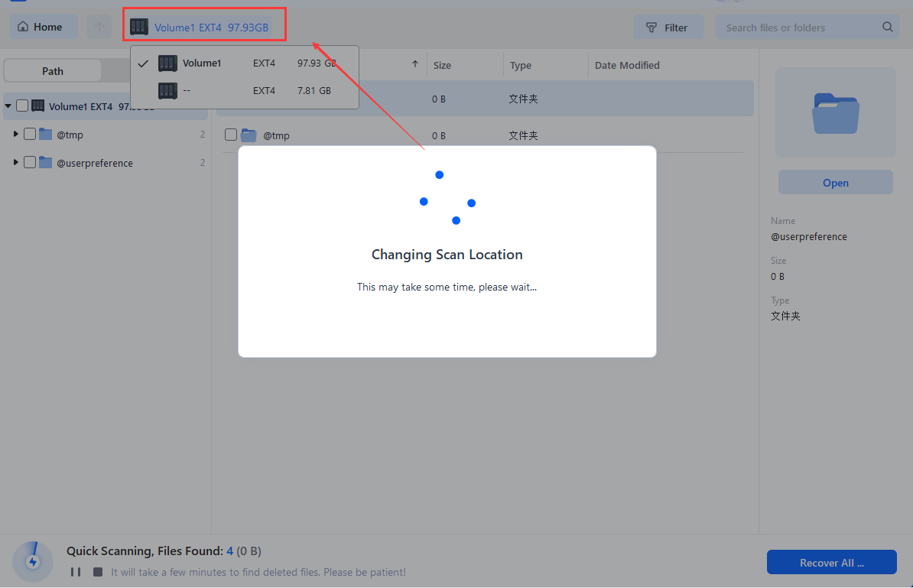Expand the @tmp folder in tree

pos(16,134)
